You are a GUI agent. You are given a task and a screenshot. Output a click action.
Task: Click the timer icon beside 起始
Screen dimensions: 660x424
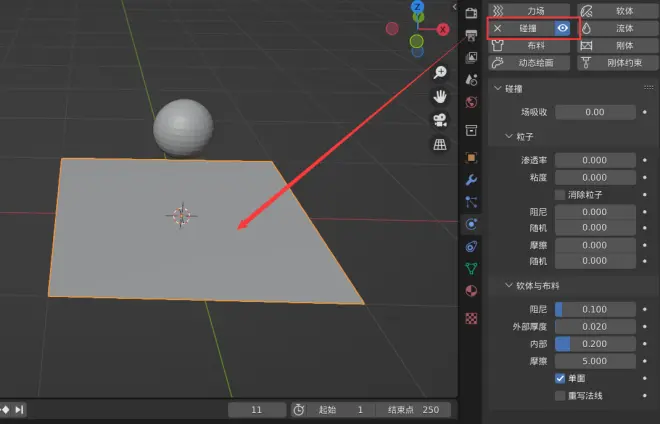tap(298, 410)
